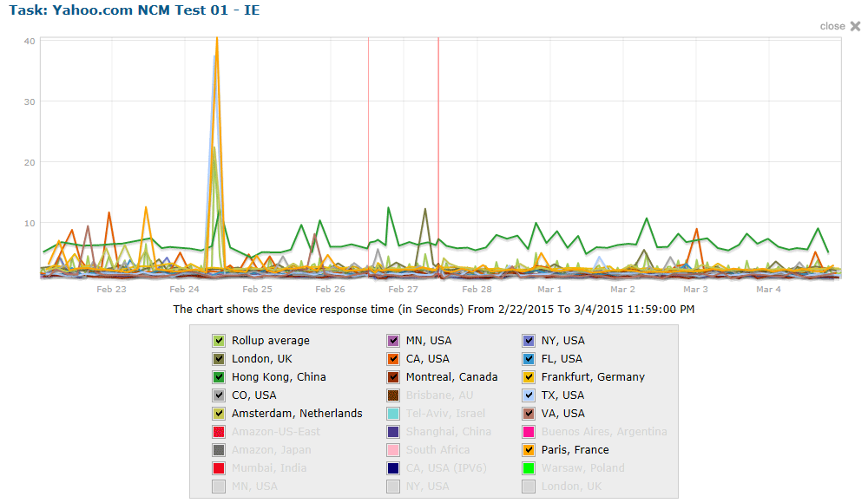Click the chart response time caption
Image resolution: width=868 pixels, height=503 pixels.
click(433, 310)
